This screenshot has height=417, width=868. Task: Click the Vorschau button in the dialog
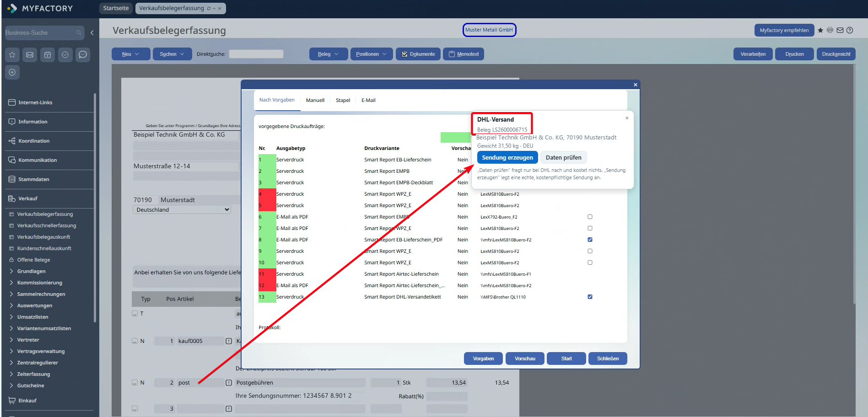tap(525, 358)
